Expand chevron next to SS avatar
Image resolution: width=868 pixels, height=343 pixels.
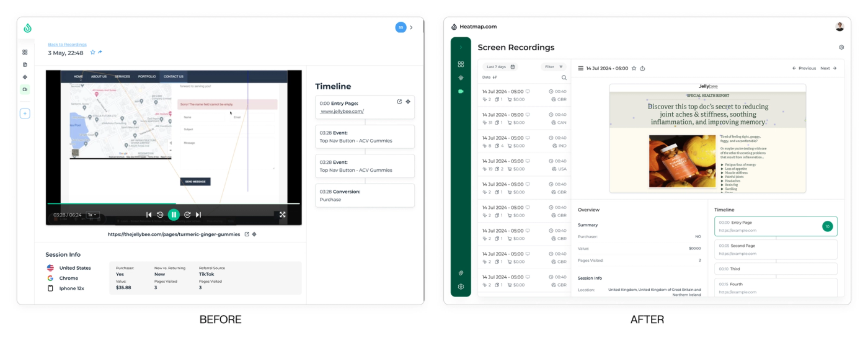pyautogui.click(x=412, y=27)
